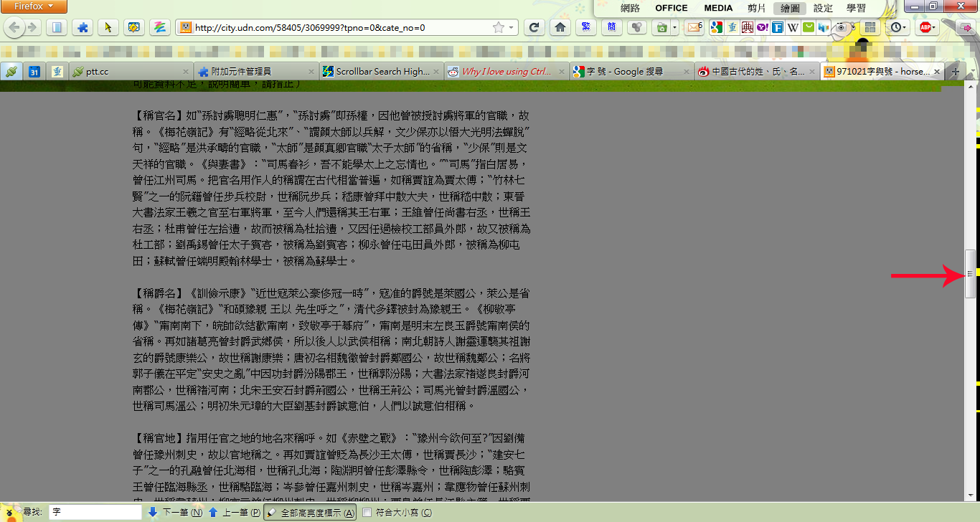Open the OFFICE menu
This screenshot has height=522, width=980.
[x=672, y=8]
